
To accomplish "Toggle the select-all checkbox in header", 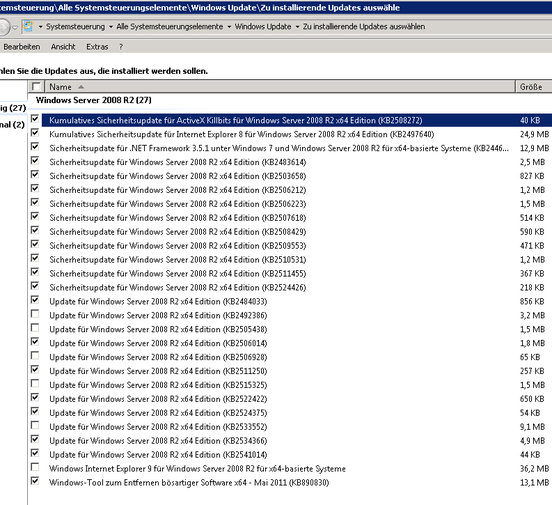I will pyautogui.click(x=36, y=86).
